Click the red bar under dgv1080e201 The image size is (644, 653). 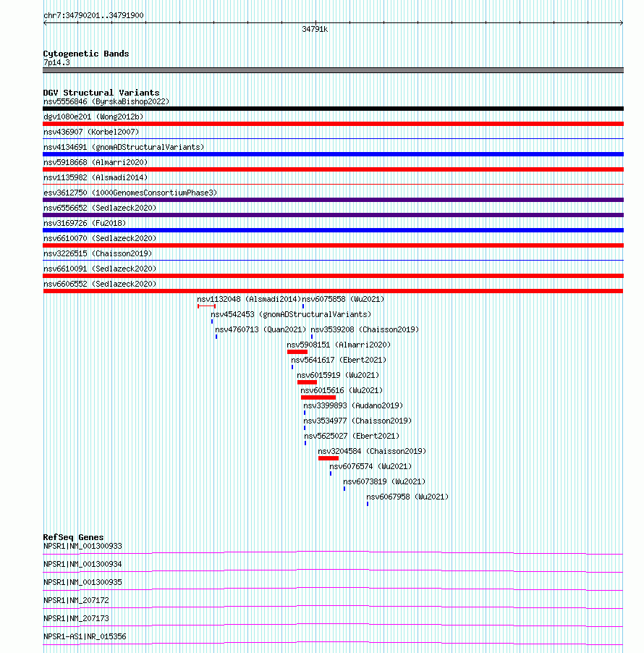pos(333,124)
